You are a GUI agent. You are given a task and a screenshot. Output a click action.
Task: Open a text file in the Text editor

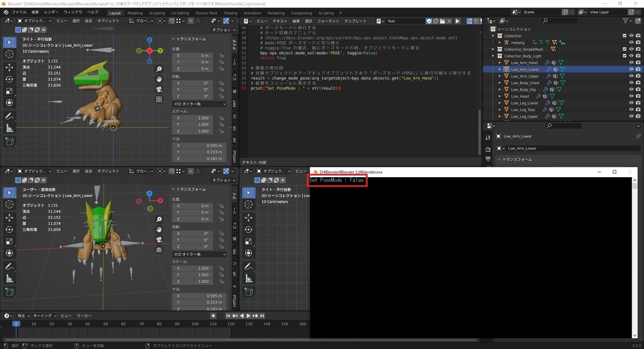[443, 21]
